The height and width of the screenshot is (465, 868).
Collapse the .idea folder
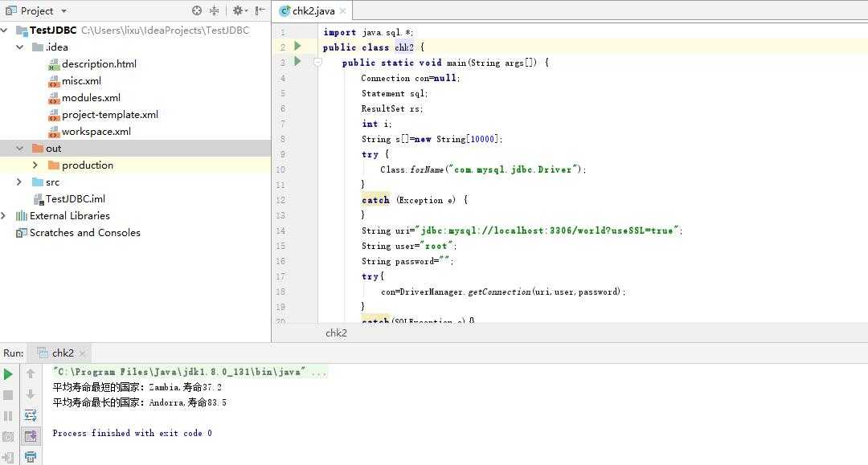pos(20,47)
